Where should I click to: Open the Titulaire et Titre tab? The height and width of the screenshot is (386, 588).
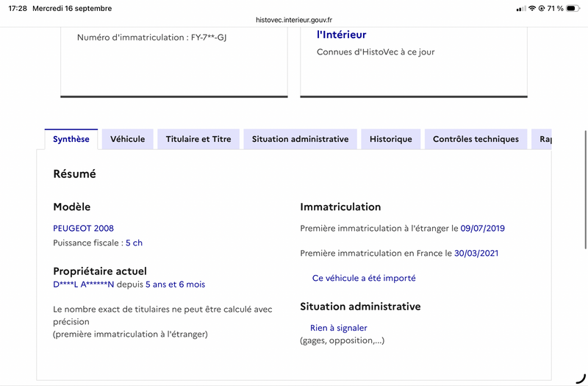(198, 139)
